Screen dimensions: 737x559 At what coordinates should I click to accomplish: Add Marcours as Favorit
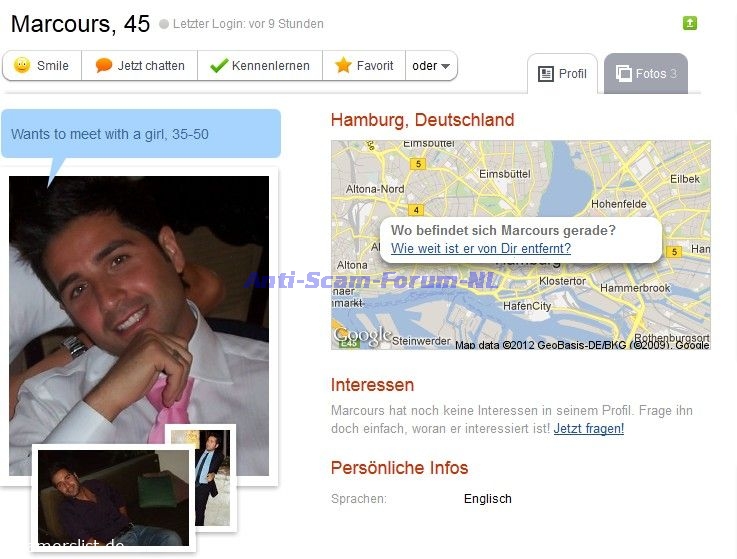(x=364, y=65)
